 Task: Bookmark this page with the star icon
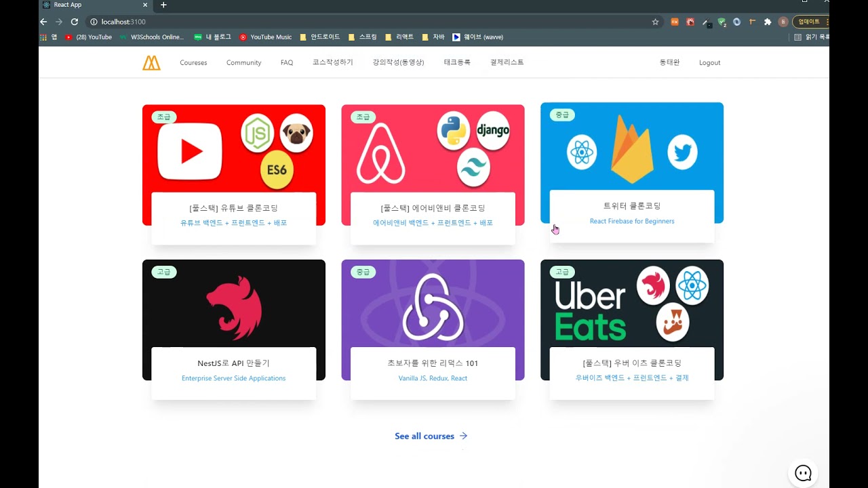click(x=655, y=22)
